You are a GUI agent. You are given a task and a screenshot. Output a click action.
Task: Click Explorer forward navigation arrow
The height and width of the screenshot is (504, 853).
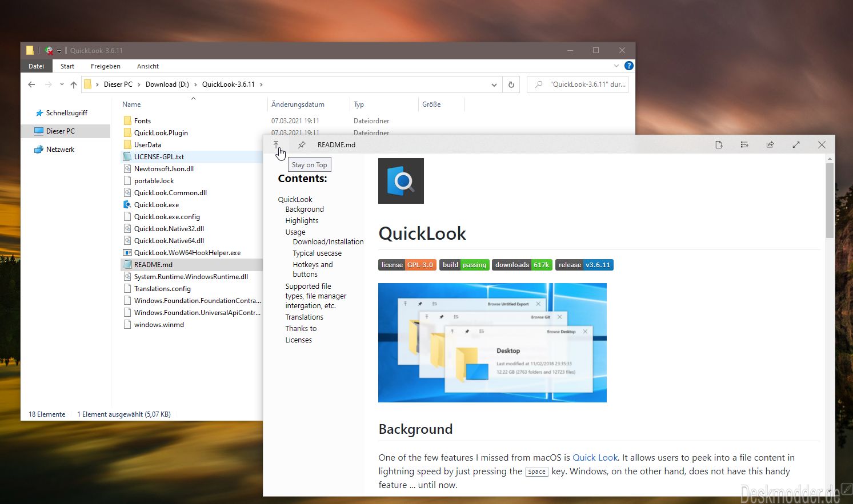click(x=49, y=84)
